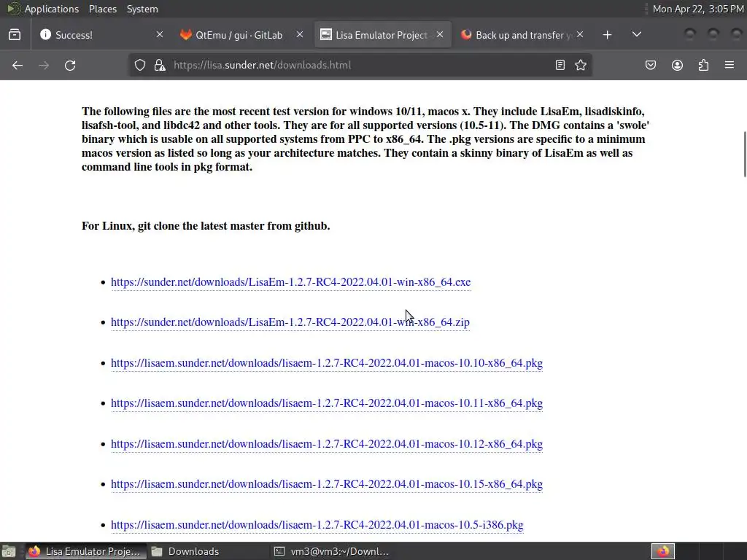Open the Places menu
Image resolution: width=747 pixels, height=560 pixels.
click(x=102, y=9)
